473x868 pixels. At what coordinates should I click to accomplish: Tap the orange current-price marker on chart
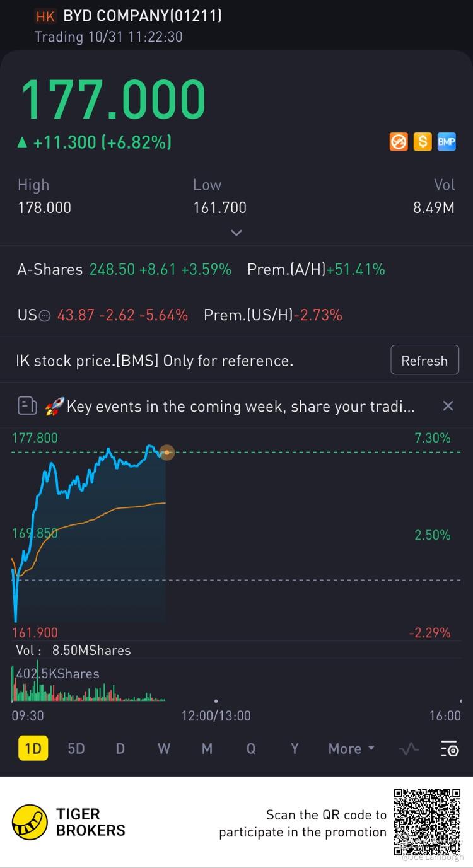pos(166,452)
